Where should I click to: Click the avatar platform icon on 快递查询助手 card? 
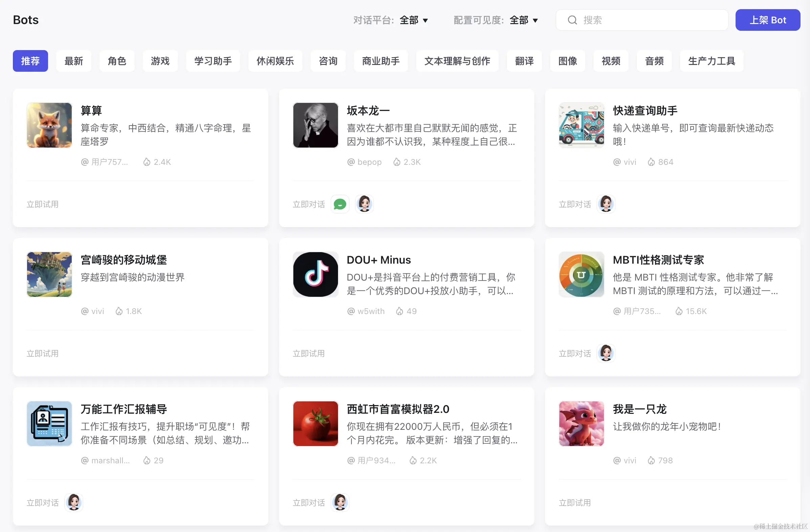606,204
